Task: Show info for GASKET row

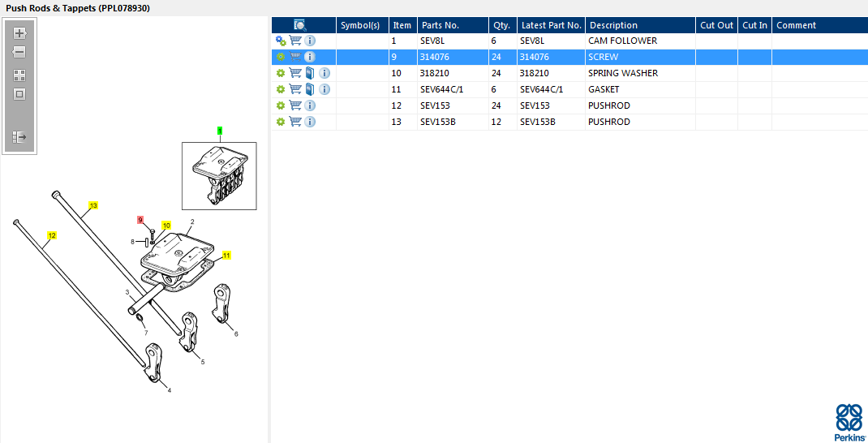Action: pyautogui.click(x=324, y=89)
